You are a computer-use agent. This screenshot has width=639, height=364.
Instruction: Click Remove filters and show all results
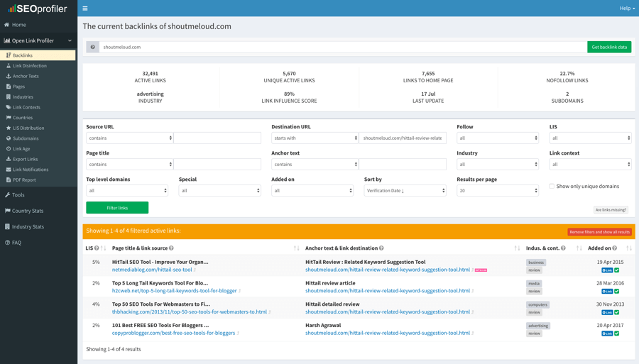click(x=599, y=232)
